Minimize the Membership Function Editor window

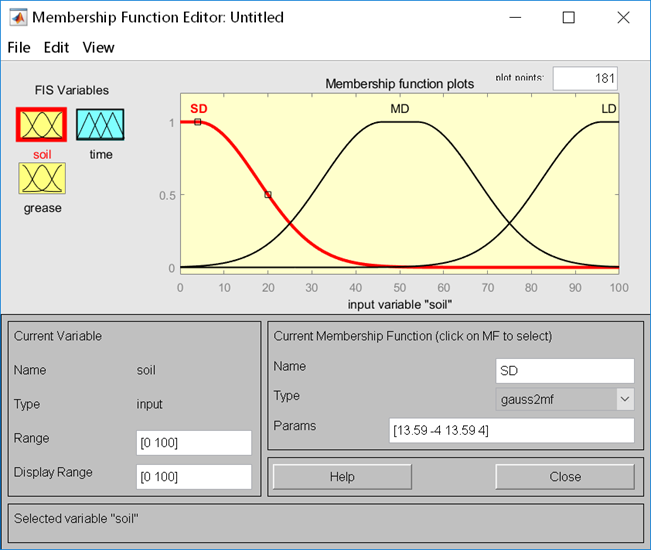tap(515, 17)
